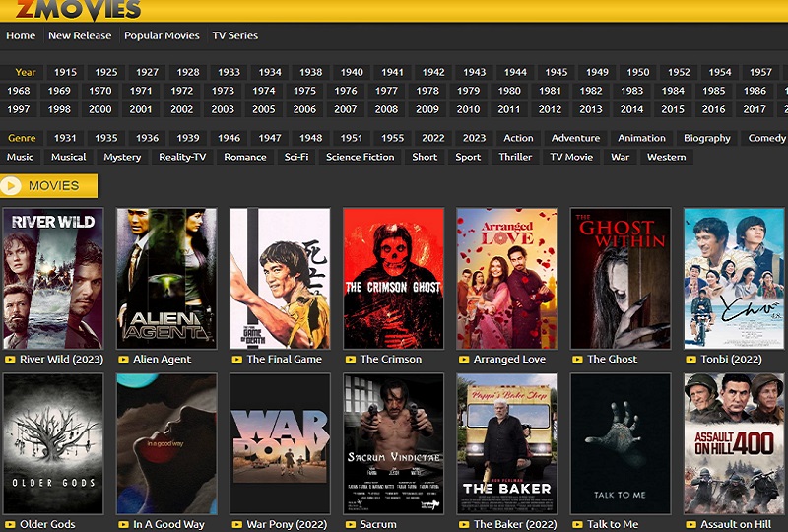Open the Assault on Hill 400 poster

click(x=734, y=443)
